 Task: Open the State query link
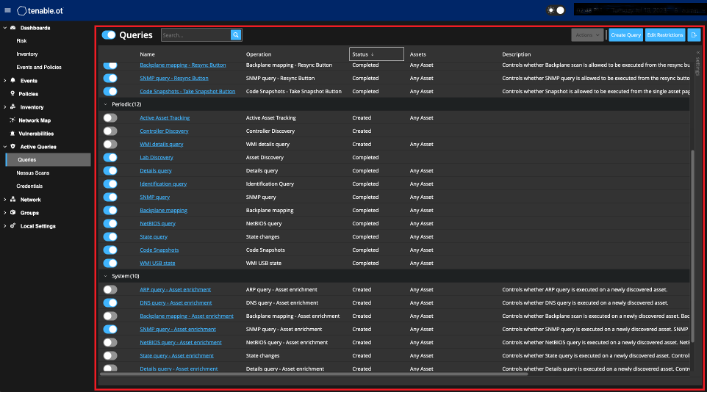(154, 237)
